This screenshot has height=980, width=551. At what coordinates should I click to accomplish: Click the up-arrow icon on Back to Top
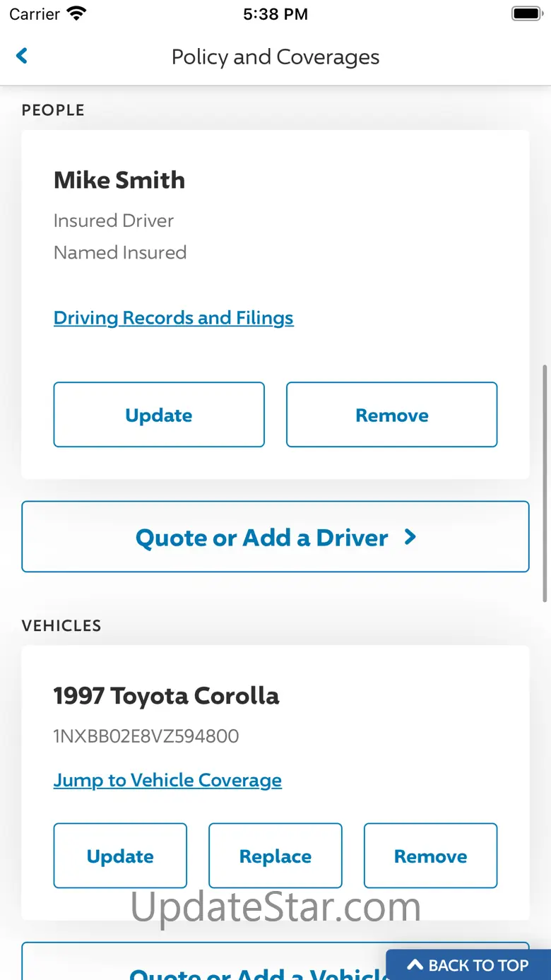(x=415, y=964)
